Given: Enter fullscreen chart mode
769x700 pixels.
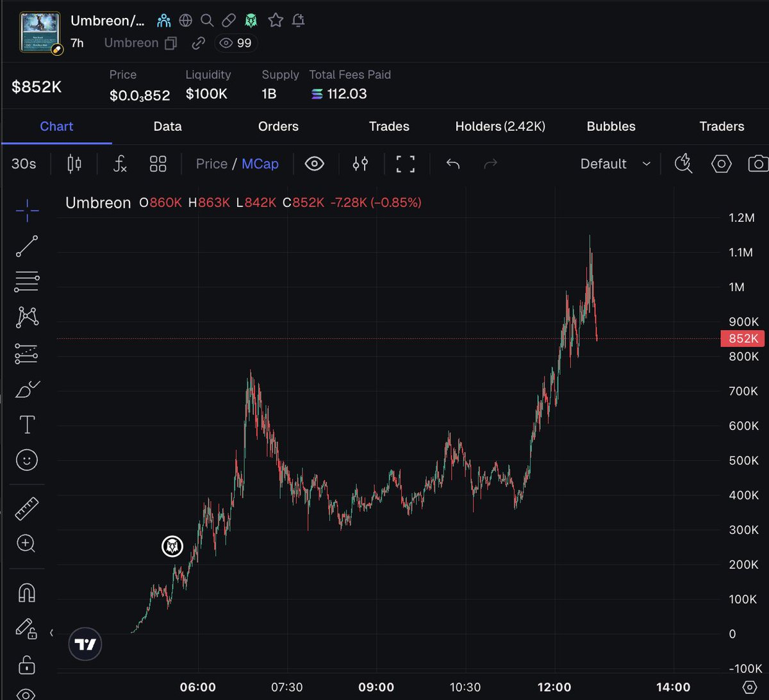Looking at the screenshot, I should tap(405, 164).
